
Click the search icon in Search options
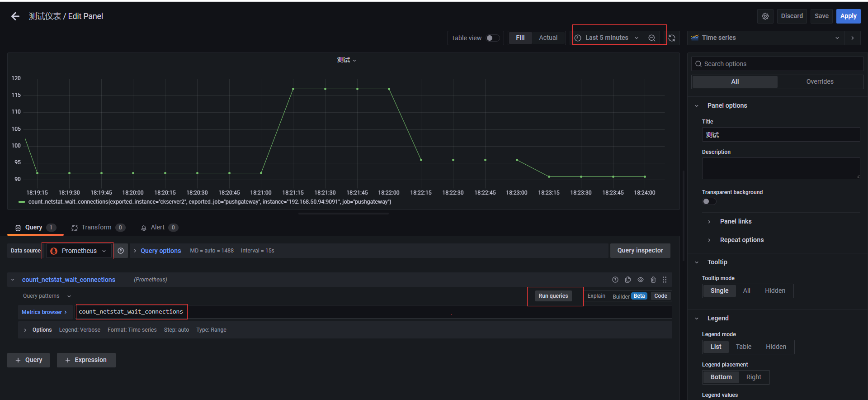(x=698, y=64)
